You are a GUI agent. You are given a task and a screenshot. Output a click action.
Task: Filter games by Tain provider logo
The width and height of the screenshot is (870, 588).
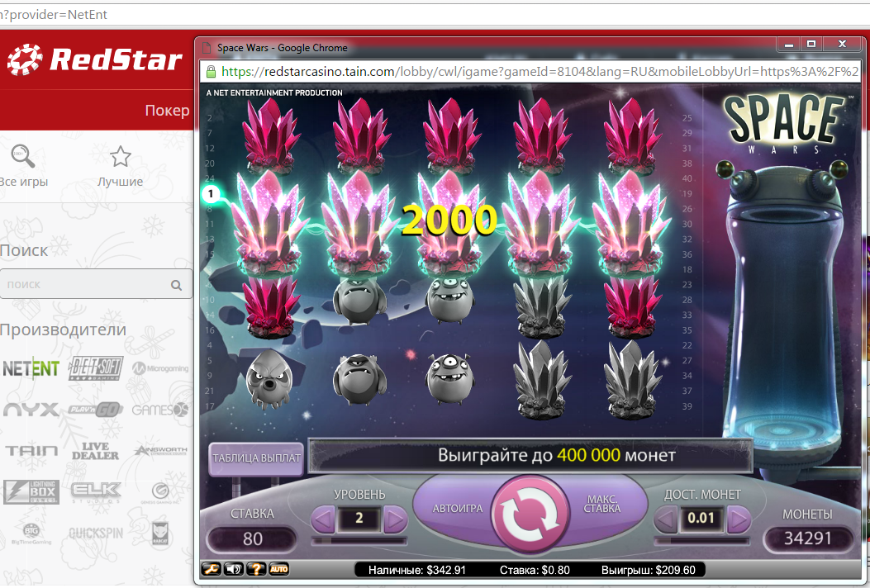[x=31, y=450]
